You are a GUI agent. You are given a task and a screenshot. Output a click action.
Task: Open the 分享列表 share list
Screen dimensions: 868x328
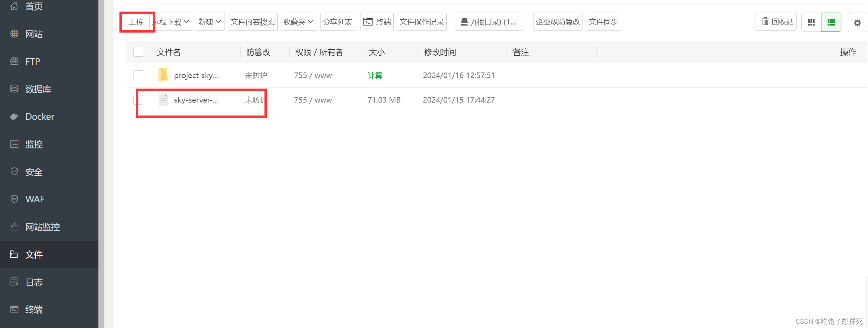pyautogui.click(x=338, y=22)
